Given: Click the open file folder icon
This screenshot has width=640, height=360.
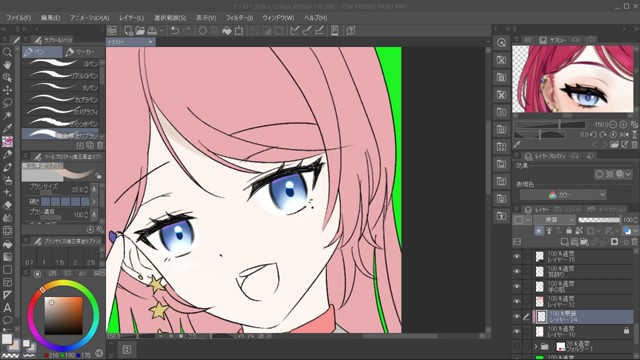Looking at the screenshot, I should [x=140, y=31].
